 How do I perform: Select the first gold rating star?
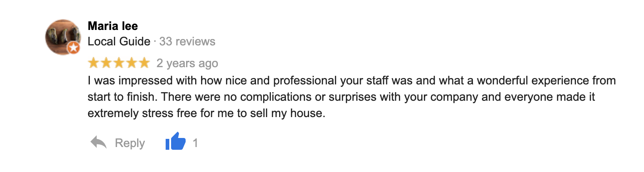point(93,63)
